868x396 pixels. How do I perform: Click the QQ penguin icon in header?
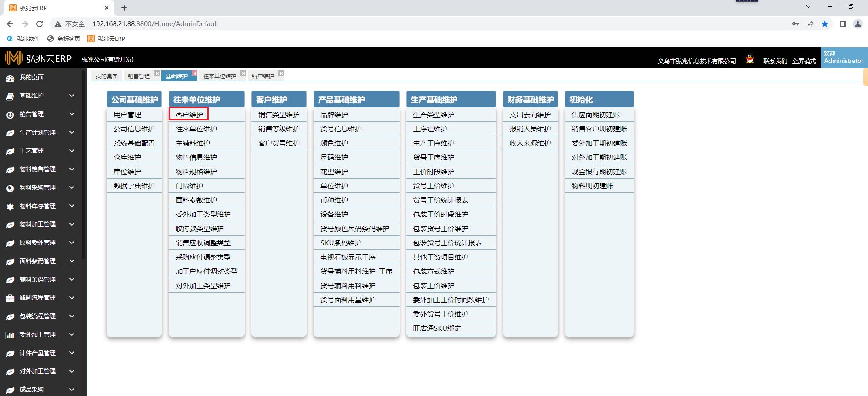tap(750, 59)
